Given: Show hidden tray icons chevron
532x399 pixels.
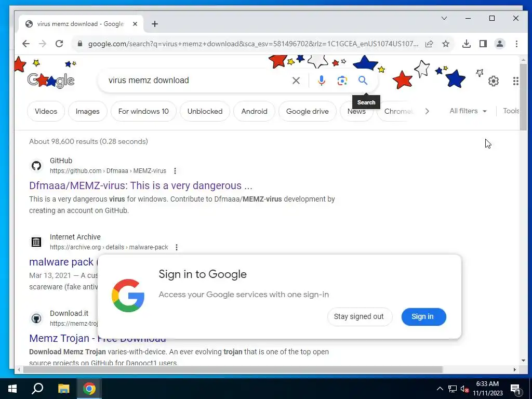Looking at the screenshot, I should (440, 389).
